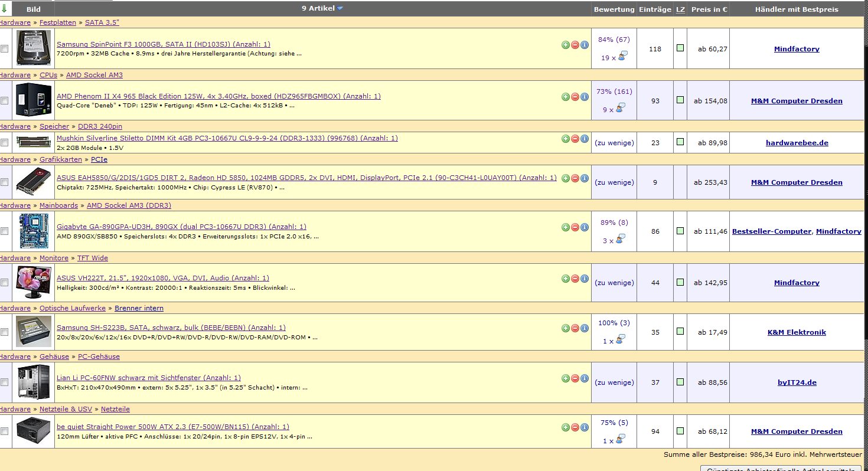Screen dimensions: 868x471
Task: Click red minus icon for Lian Li PC-60FNW
Action: tap(575, 378)
